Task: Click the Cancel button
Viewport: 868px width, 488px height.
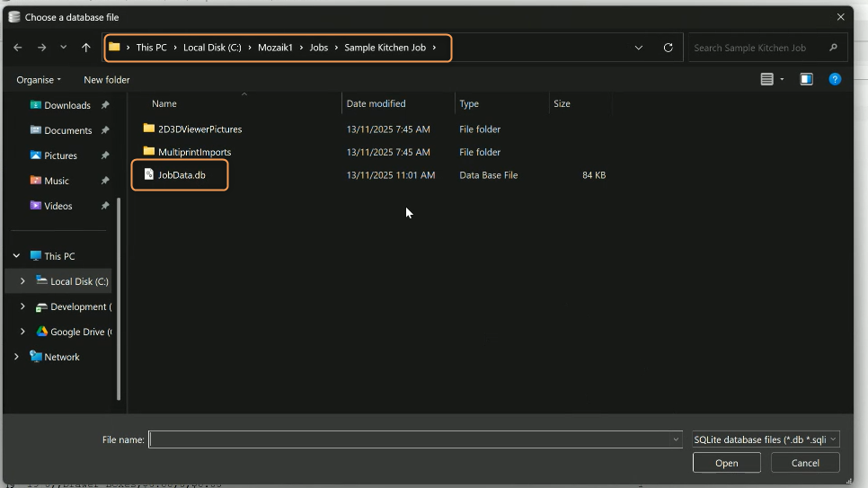Action: 805,463
